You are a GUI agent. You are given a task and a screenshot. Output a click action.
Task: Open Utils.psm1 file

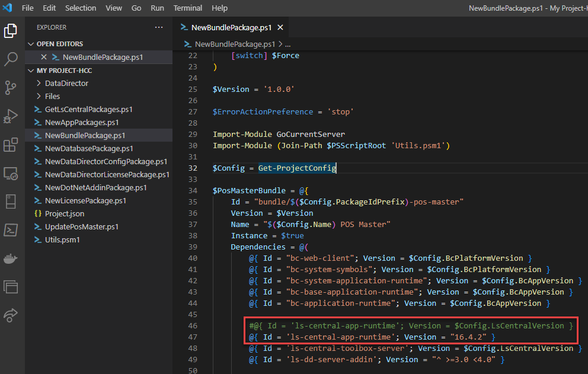coord(62,239)
